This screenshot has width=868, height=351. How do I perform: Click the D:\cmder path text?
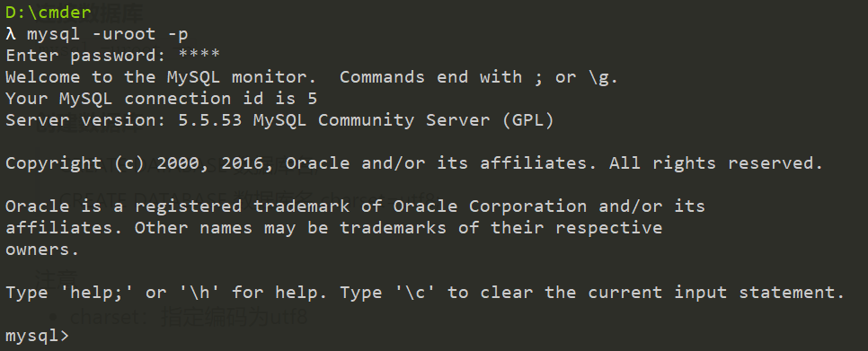(x=49, y=13)
